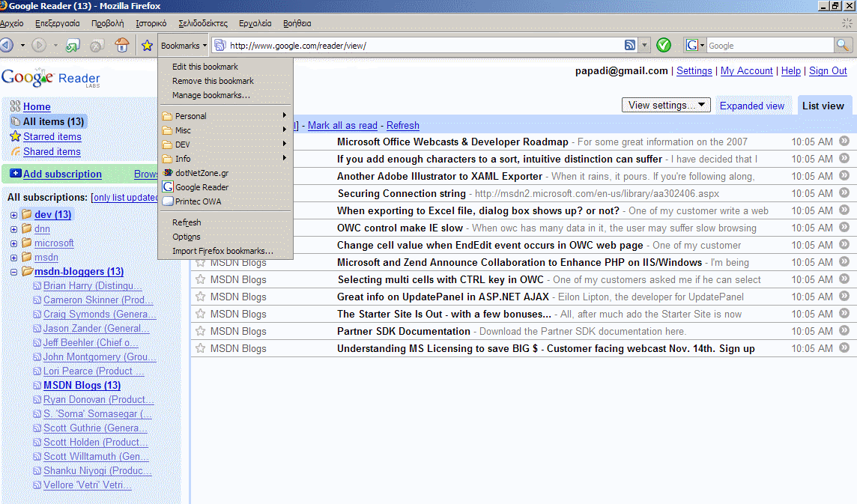Click the green Go checkmark button
The image size is (857, 504).
click(664, 46)
